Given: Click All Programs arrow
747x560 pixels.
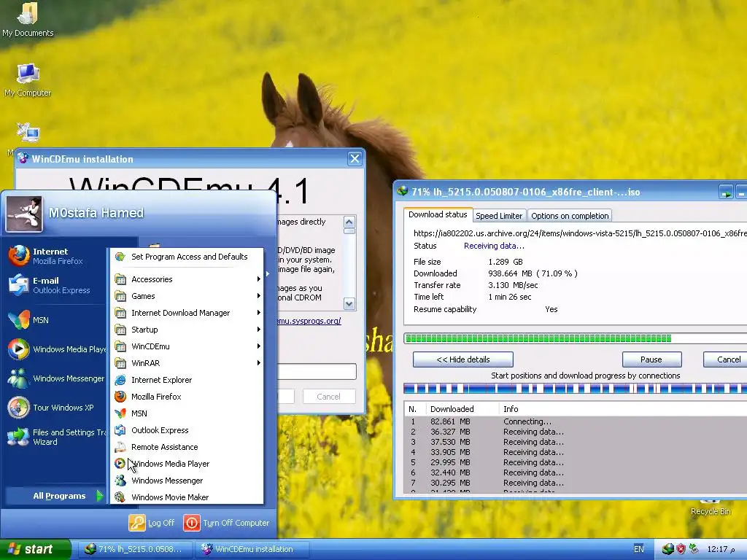Looking at the screenshot, I should pos(99,496).
